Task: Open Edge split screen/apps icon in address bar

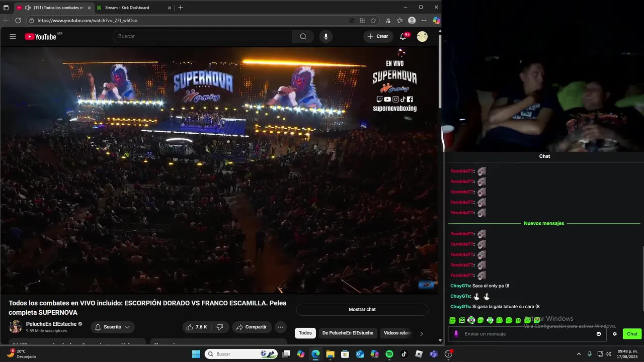Action: tap(362, 21)
